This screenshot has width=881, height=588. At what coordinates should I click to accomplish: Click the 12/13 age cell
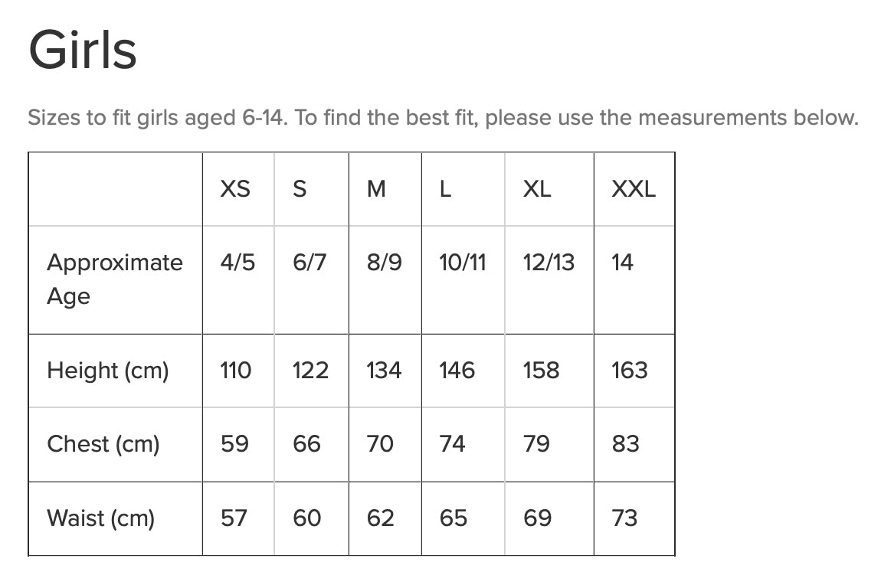click(x=549, y=263)
